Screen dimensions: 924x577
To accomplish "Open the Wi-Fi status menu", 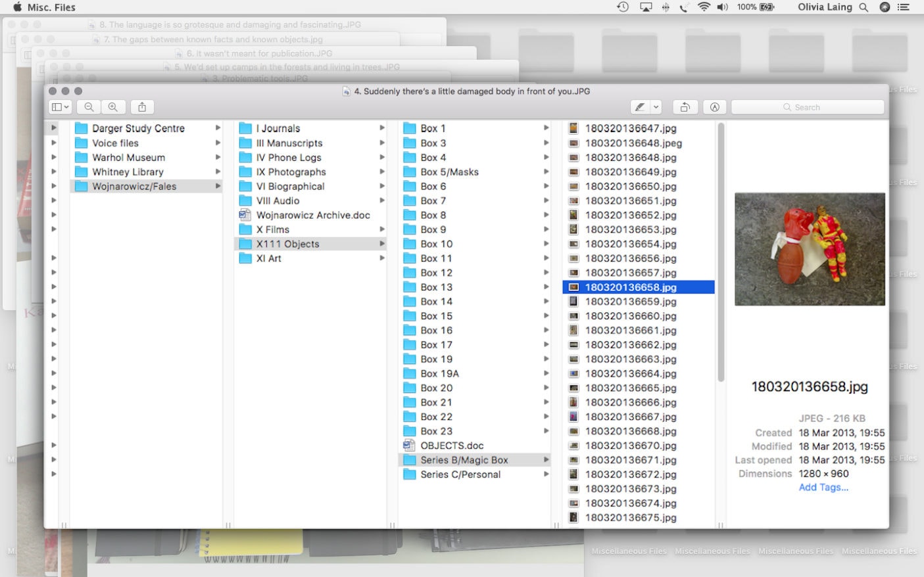I will click(x=704, y=7).
